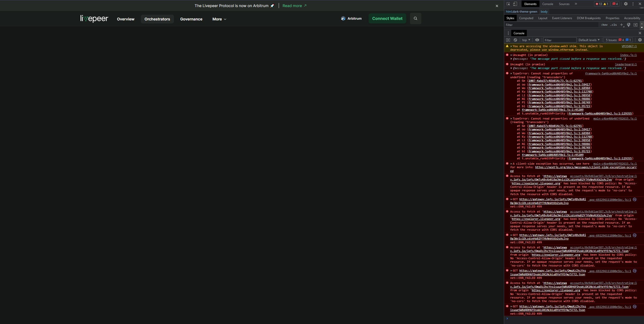Click the search icon in Livepeer navbar
Screen dimensions: 644x324
pos(415,18)
